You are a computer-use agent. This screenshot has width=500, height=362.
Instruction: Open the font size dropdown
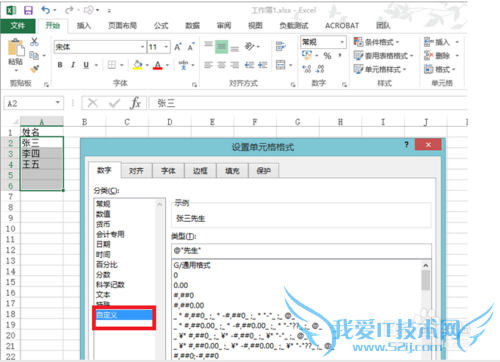click(166, 47)
